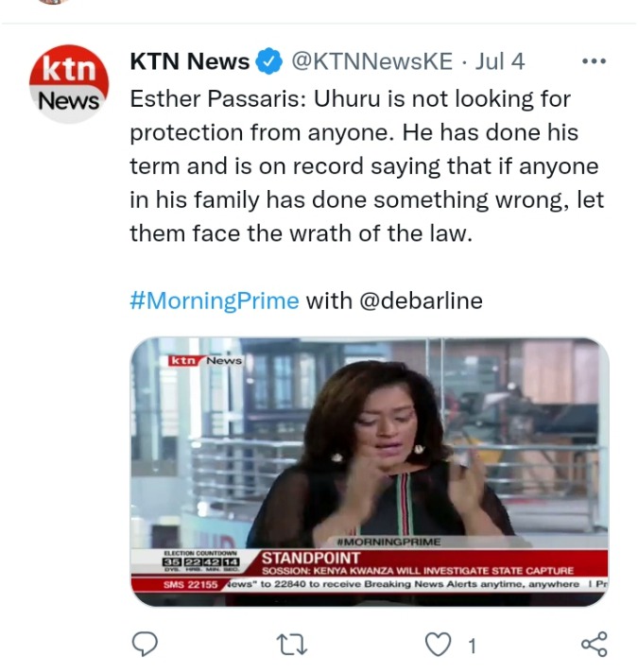The height and width of the screenshot is (672, 638).
Task: Click the KTN News display name
Action: pyautogui.click(x=189, y=61)
